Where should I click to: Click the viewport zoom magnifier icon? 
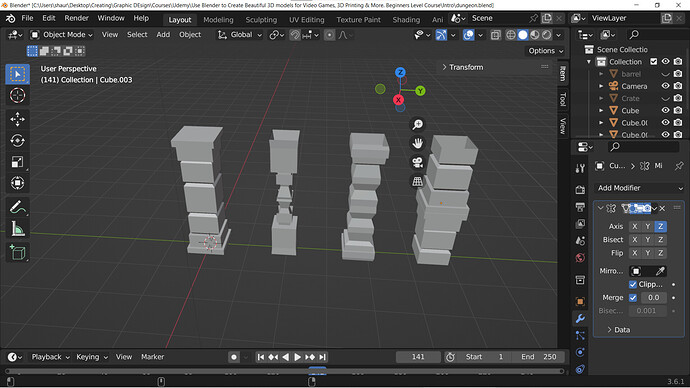pos(418,124)
